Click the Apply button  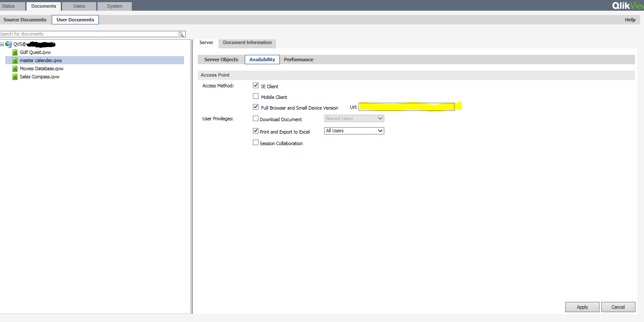tap(582, 307)
